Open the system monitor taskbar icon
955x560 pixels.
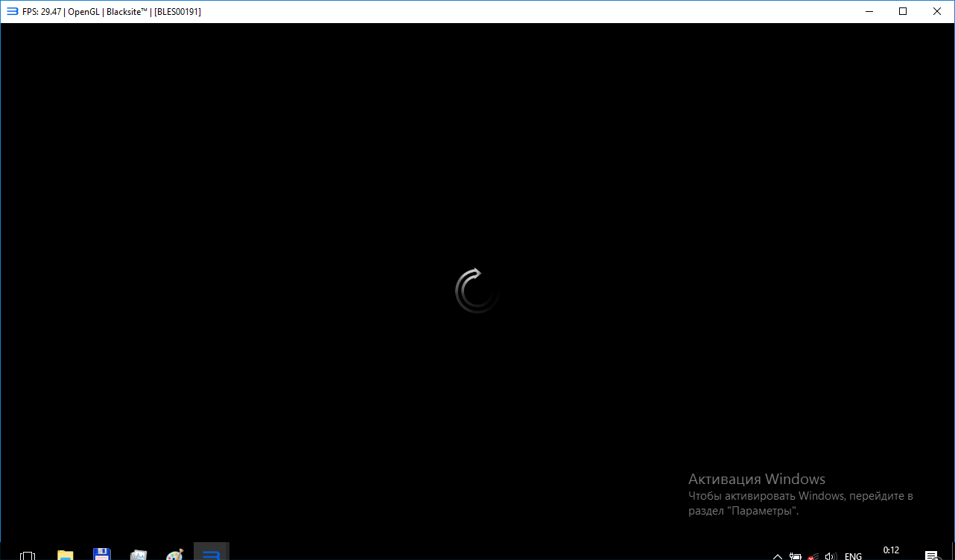click(x=139, y=555)
